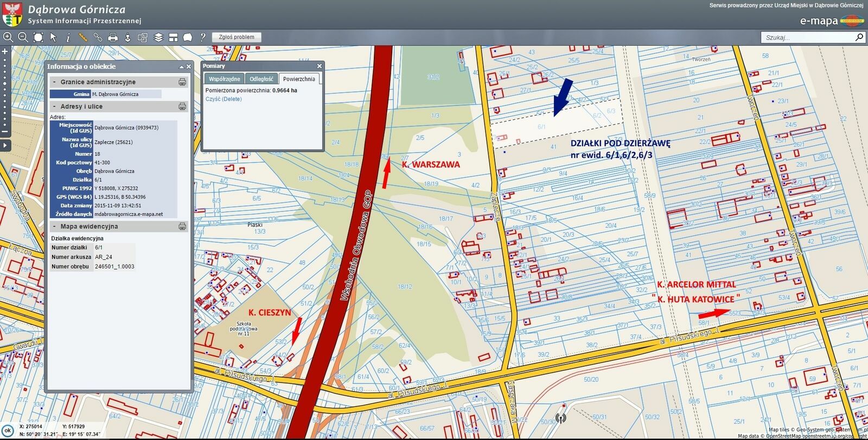
Task: Select the zoom in magnifier tool
Action: pyautogui.click(x=8, y=37)
